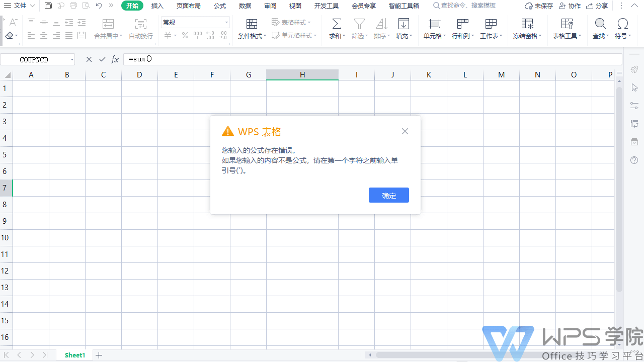The image size is (644, 362).
Task: Switch to the 页面布局 tab
Action: click(189, 6)
